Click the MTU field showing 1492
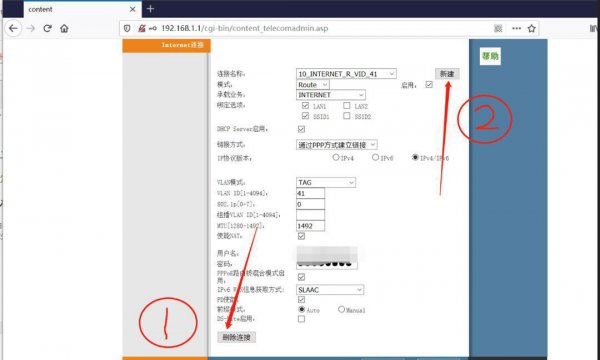 click(x=310, y=226)
